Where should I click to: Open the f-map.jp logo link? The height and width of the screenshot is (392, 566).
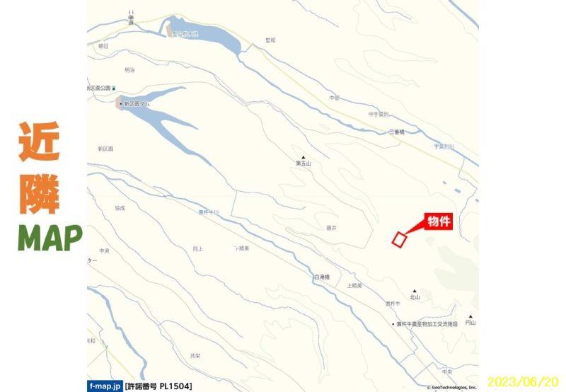pyautogui.click(x=105, y=386)
